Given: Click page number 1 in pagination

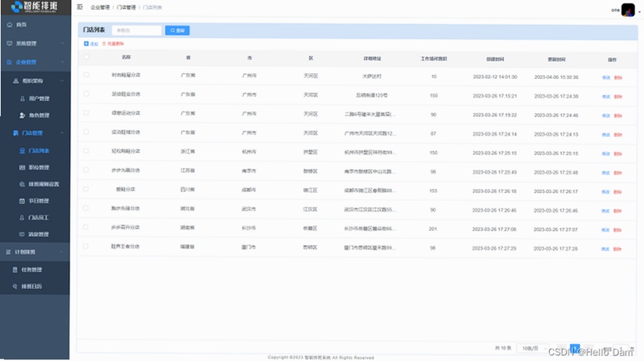Looking at the screenshot, I should click(x=575, y=348).
